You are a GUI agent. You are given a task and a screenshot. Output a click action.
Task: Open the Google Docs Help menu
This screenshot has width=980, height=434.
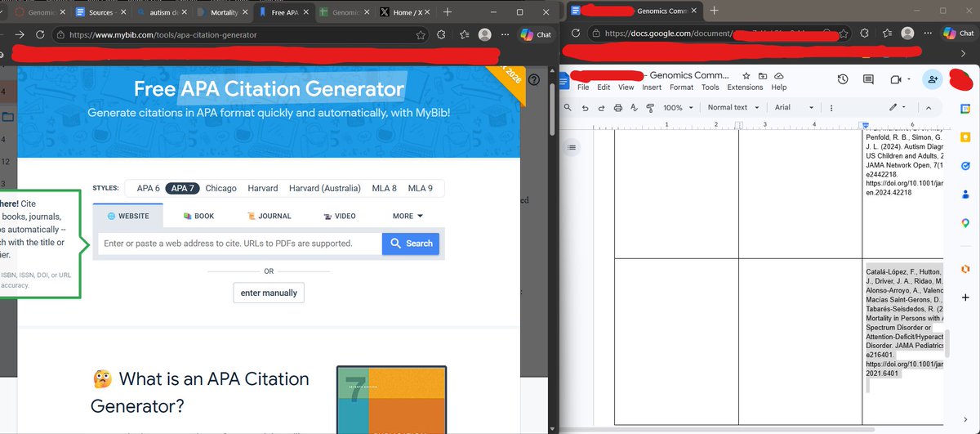[779, 87]
